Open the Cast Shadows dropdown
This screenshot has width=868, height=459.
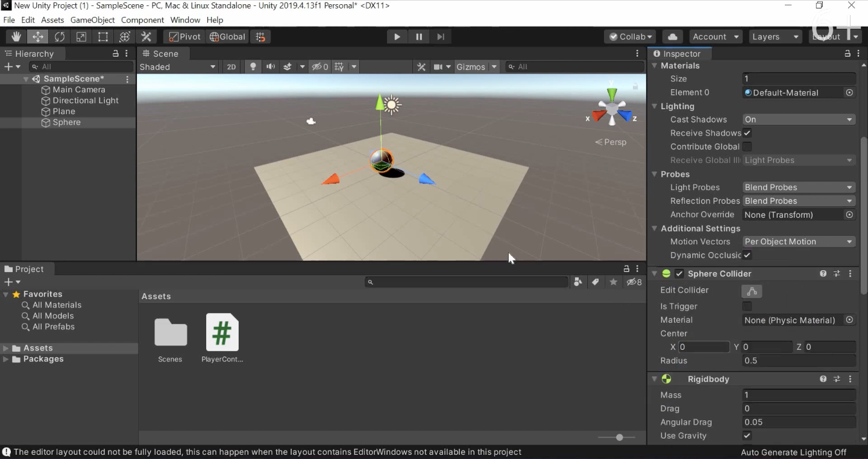pos(799,119)
